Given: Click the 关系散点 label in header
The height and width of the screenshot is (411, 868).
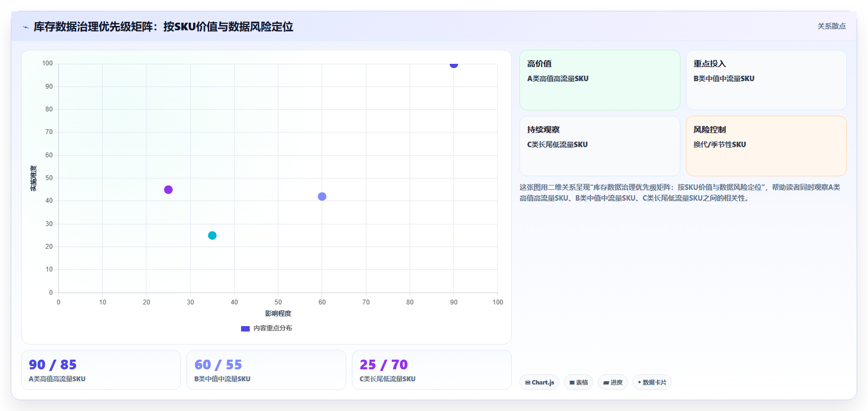Looking at the screenshot, I should [x=831, y=26].
